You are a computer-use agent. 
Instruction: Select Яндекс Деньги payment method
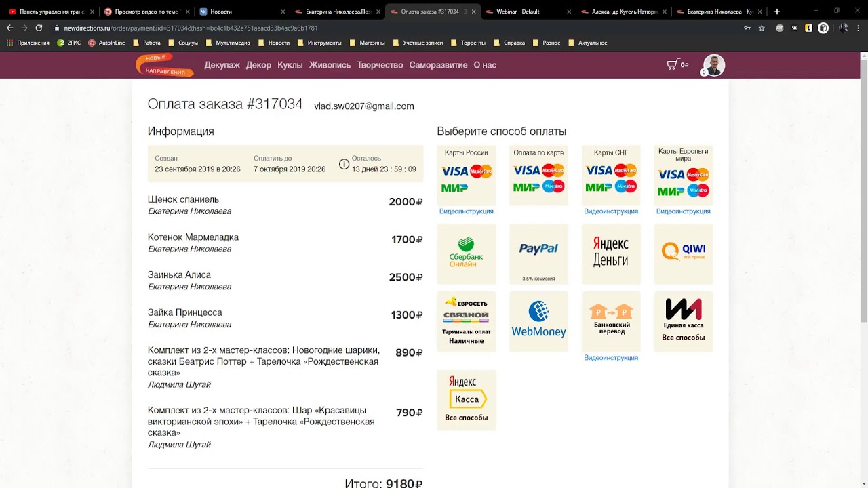[x=611, y=254]
